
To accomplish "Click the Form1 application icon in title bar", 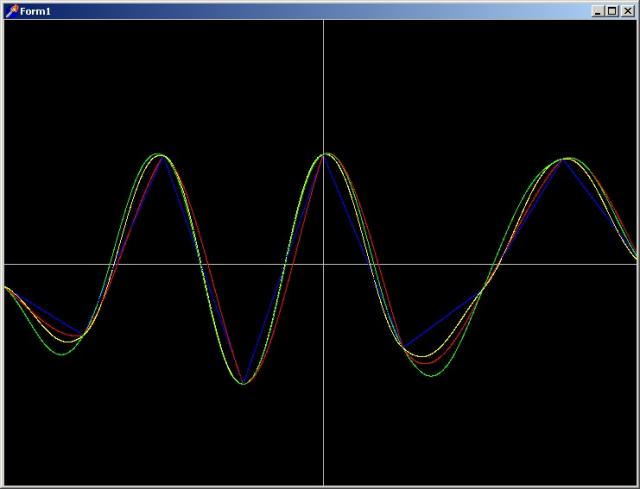I will coord(11,10).
